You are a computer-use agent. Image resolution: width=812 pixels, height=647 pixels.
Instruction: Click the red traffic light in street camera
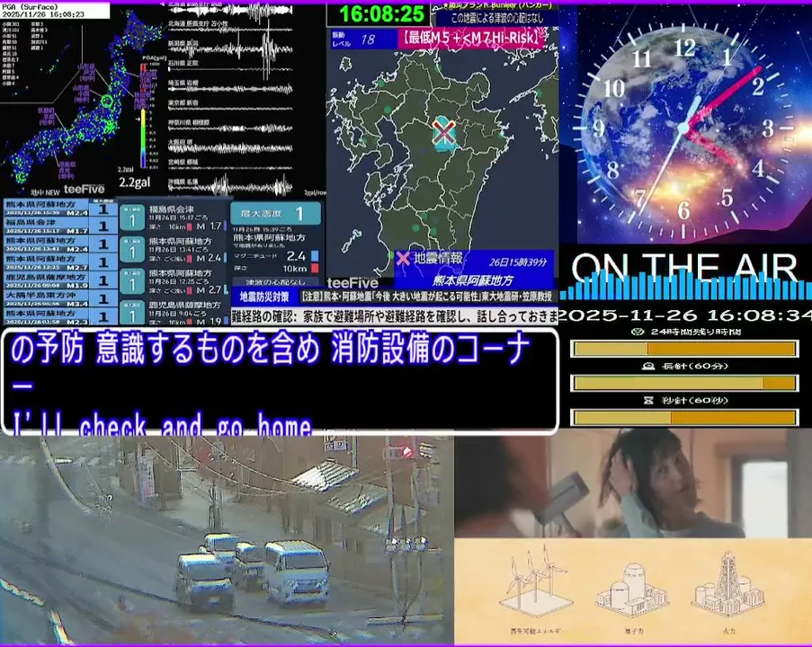407,452
